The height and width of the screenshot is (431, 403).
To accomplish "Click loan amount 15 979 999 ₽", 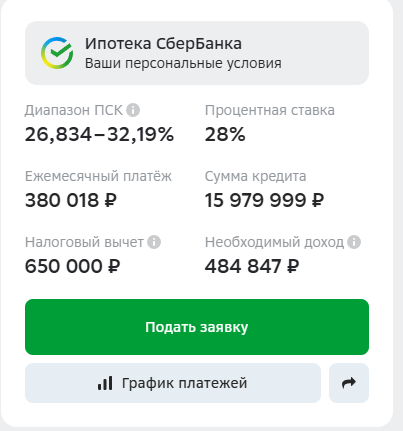I will (x=264, y=200).
